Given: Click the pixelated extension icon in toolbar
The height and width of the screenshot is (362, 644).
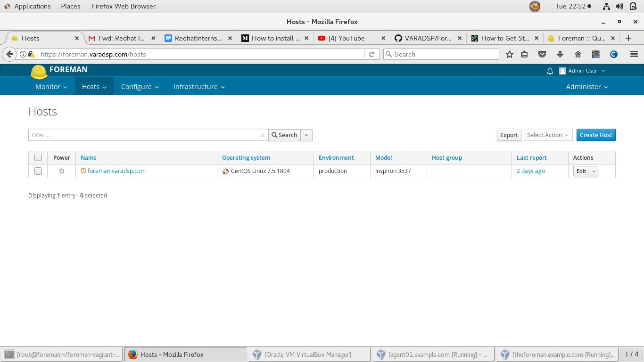Looking at the screenshot, I should pyautogui.click(x=596, y=54).
